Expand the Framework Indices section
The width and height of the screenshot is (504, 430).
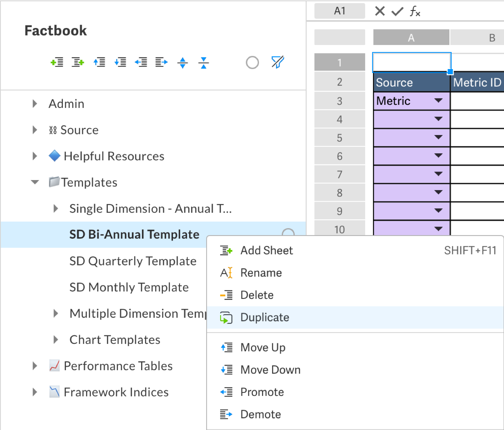pos(35,392)
